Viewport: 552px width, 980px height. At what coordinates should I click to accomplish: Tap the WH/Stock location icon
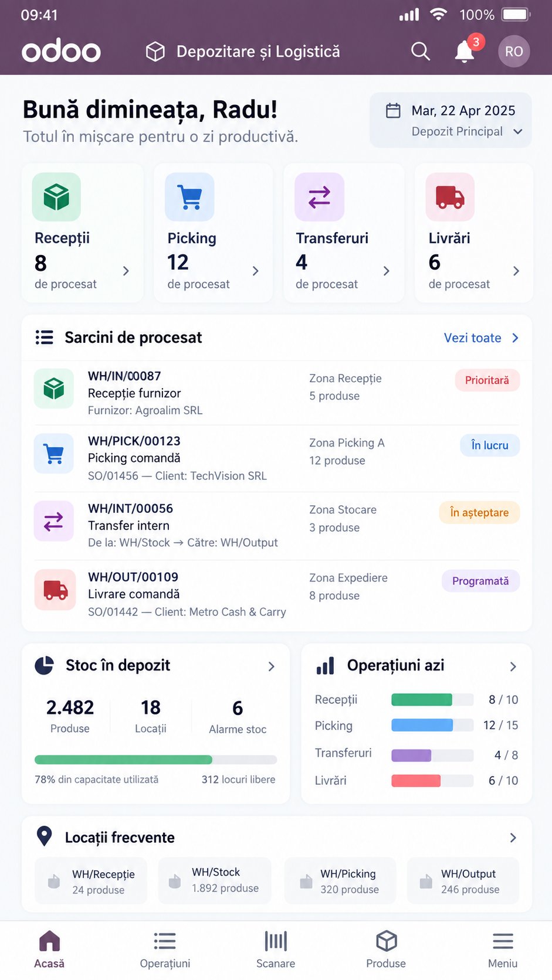coord(175,881)
